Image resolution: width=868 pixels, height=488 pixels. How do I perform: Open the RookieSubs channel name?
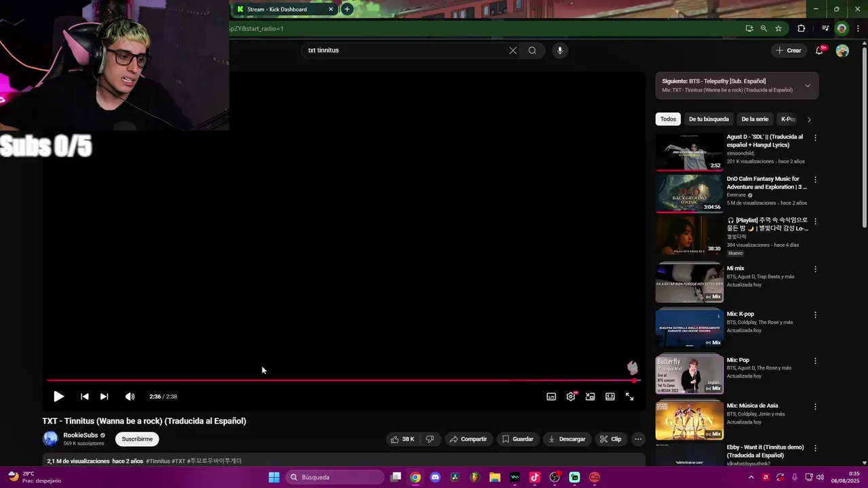point(81,435)
